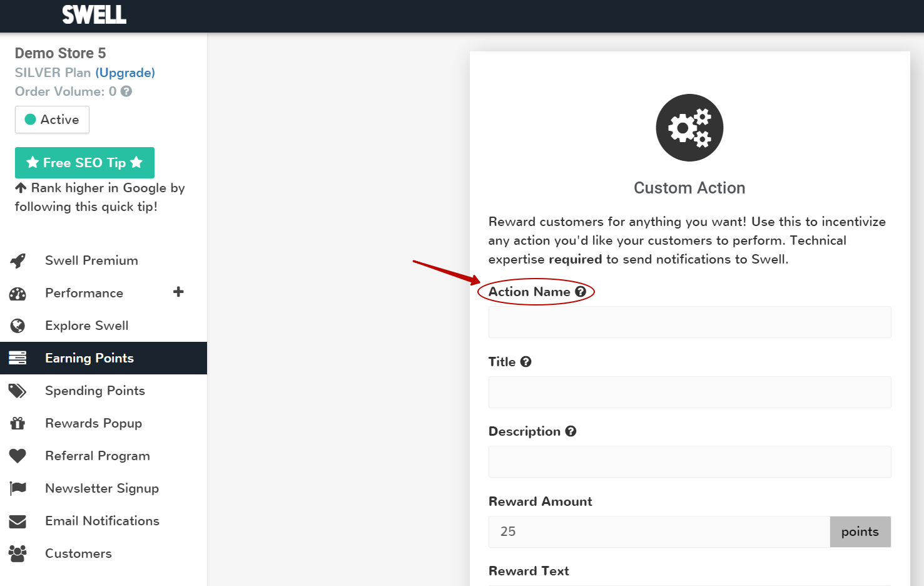Click the 'Rank higher in Google' tip text
This screenshot has width=924, height=586.
click(x=100, y=197)
